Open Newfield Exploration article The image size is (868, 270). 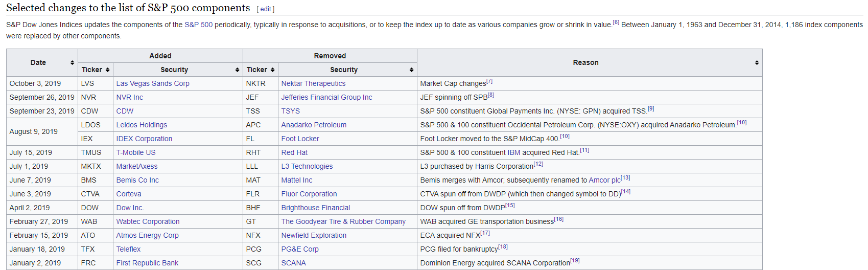pyautogui.click(x=314, y=235)
